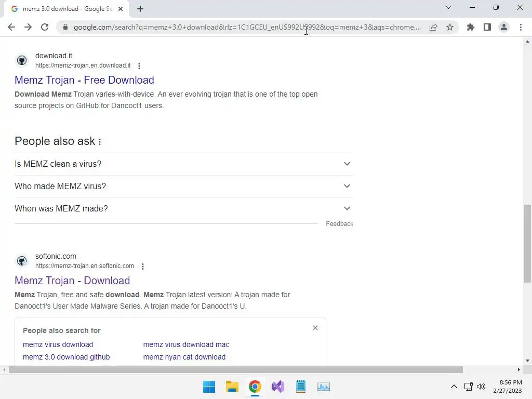Screen dimensions: 532x399
Task: Expand "When was MEMZ made?"
Action: tap(184, 209)
